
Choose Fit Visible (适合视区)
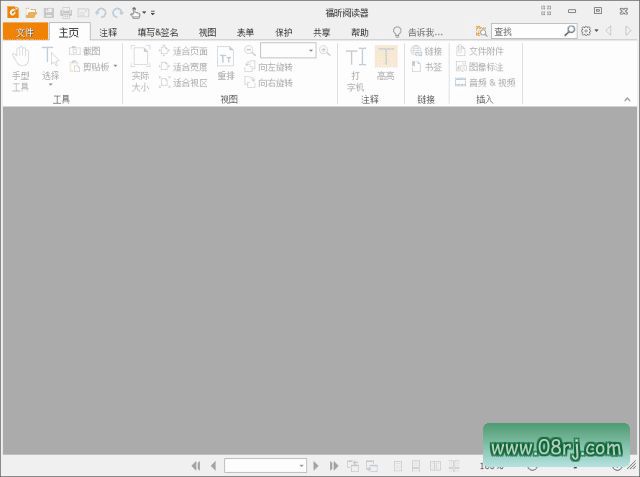point(183,82)
